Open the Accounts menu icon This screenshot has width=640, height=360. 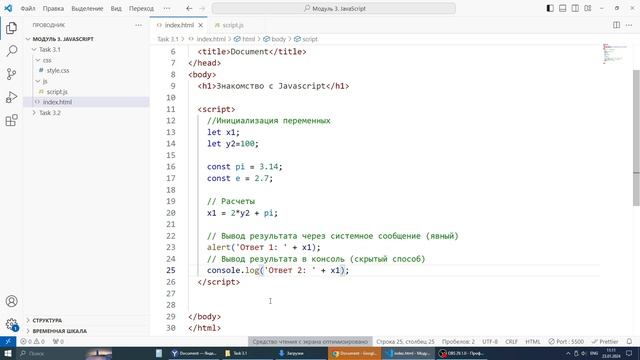point(11,301)
